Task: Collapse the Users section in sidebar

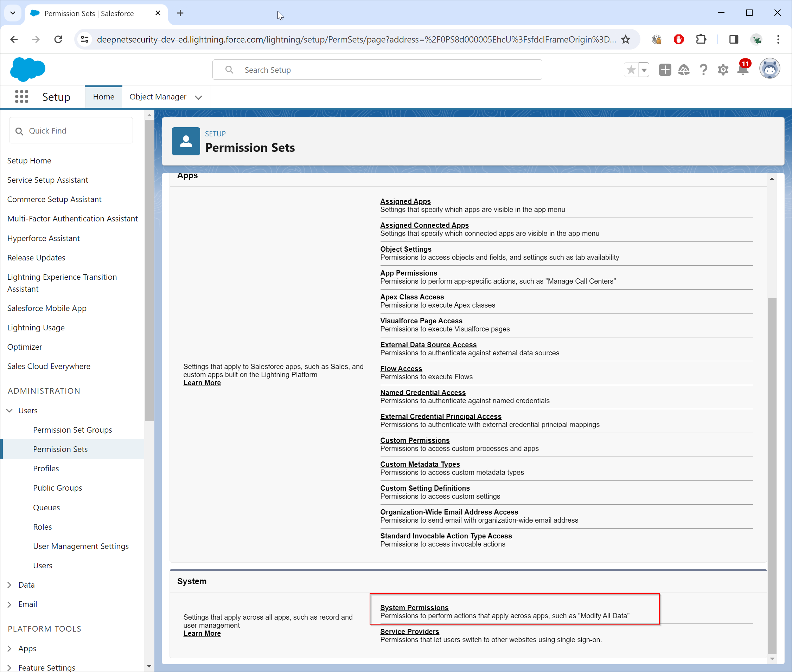Action: [x=9, y=410]
